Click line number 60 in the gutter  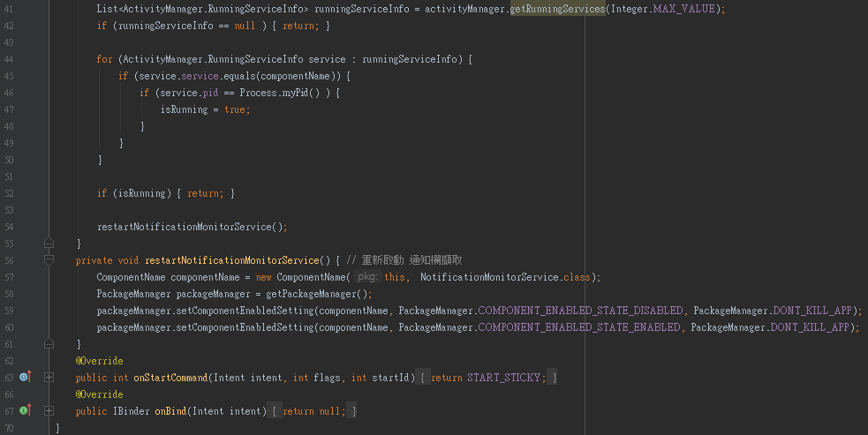click(x=9, y=327)
